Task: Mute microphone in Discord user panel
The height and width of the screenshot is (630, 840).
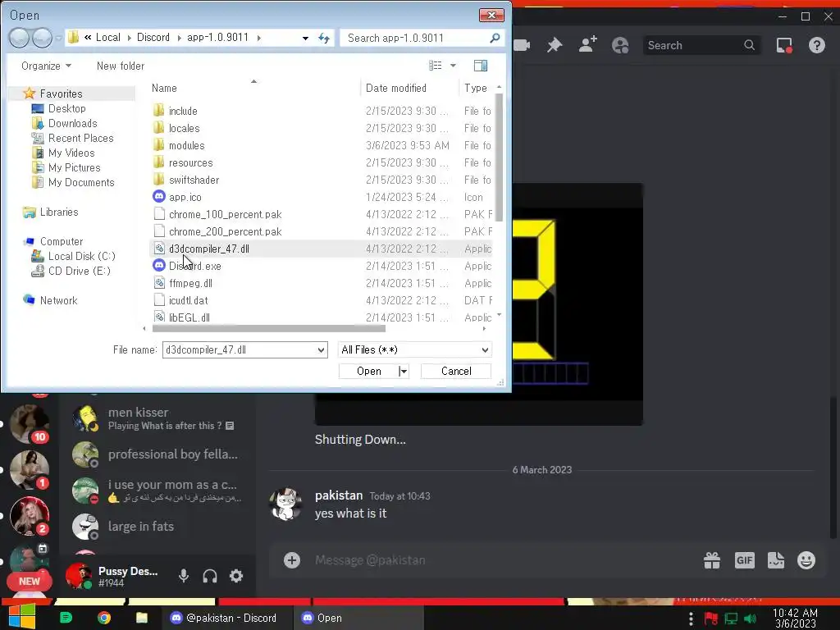Action: click(184, 576)
